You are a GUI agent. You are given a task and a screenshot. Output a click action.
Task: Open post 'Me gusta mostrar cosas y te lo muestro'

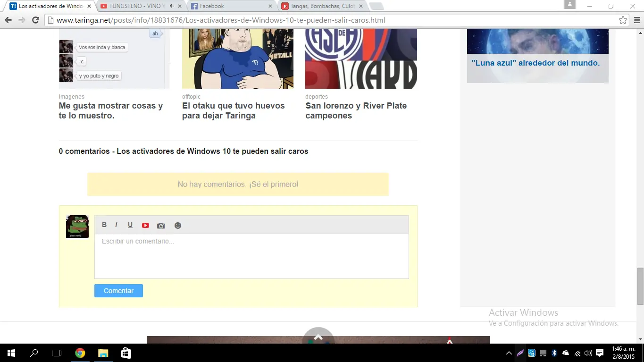click(x=111, y=110)
